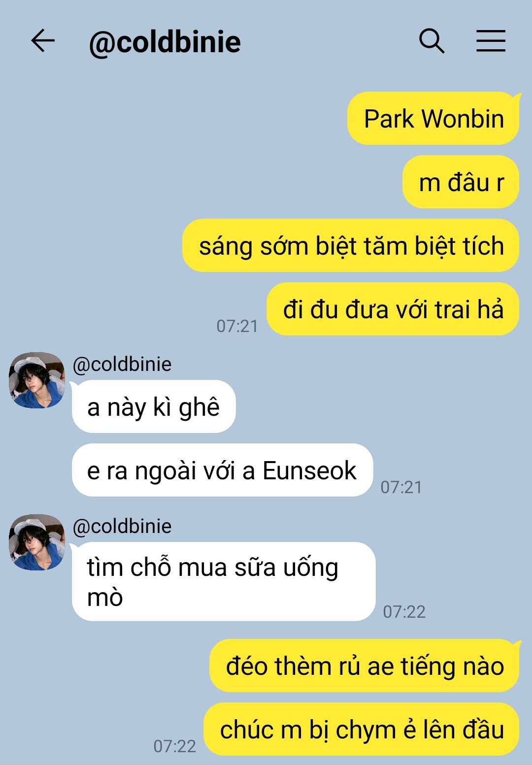This screenshot has width=532, height=765.
Task: Tap 07:22 timestamp next to last yellow message
Action: click(x=174, y=746)
